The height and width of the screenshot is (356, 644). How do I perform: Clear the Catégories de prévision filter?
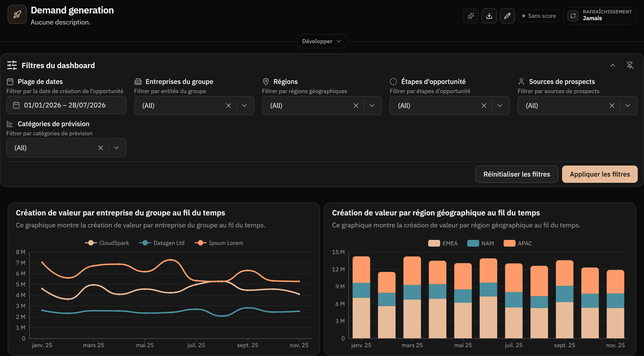point(100,148)
